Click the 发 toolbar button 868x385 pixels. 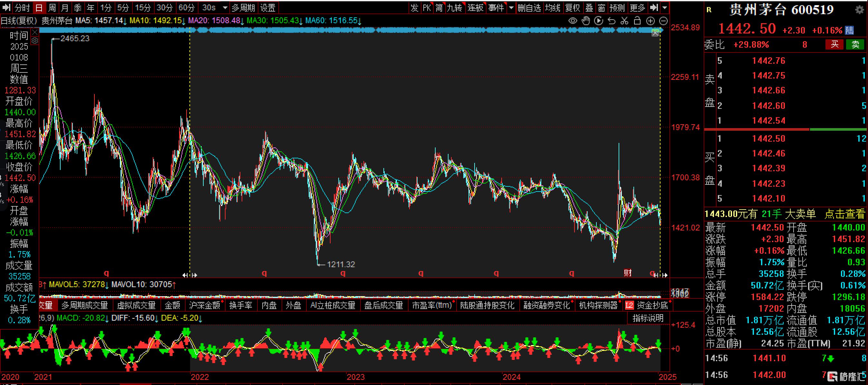[x=414, y=7]
